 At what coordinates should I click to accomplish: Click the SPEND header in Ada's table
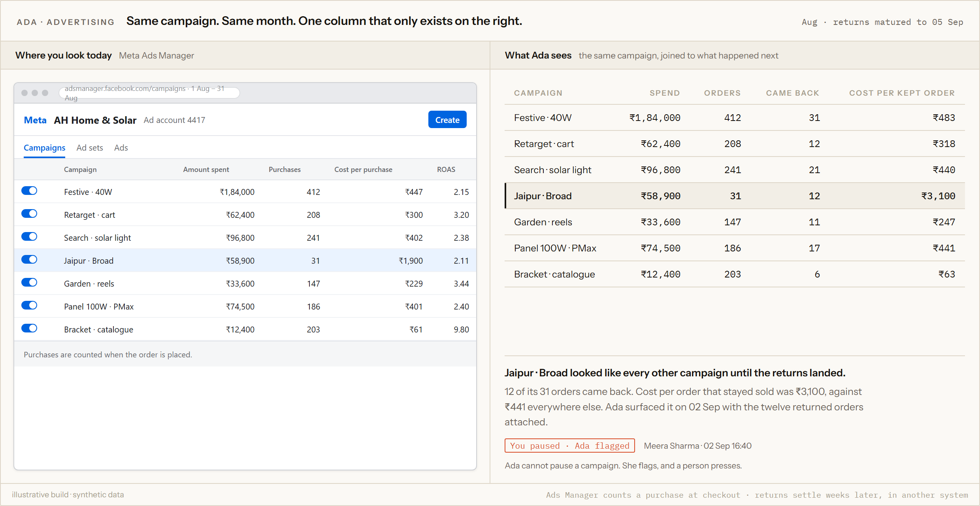[x=665, y=93]
